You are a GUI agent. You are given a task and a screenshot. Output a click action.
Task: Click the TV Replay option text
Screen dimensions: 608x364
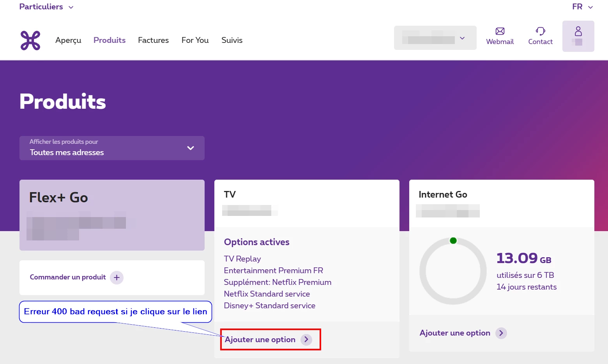click(242, 259)
